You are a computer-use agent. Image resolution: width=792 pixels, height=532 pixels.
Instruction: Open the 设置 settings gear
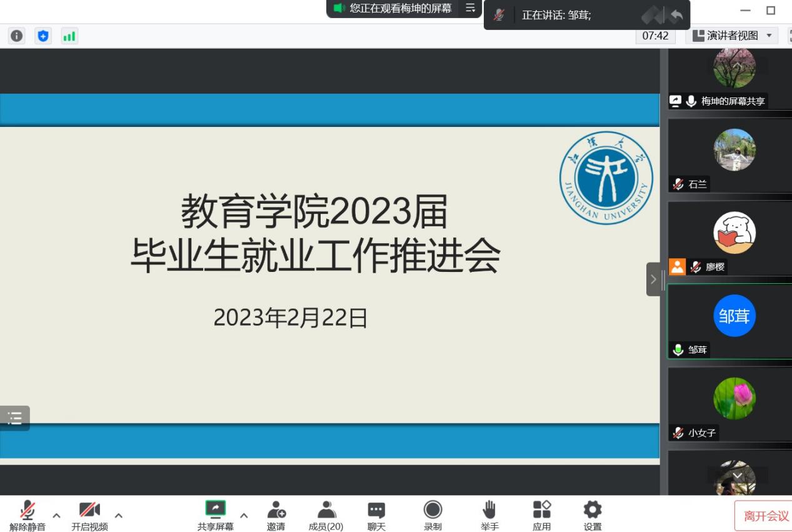(592, 515)
